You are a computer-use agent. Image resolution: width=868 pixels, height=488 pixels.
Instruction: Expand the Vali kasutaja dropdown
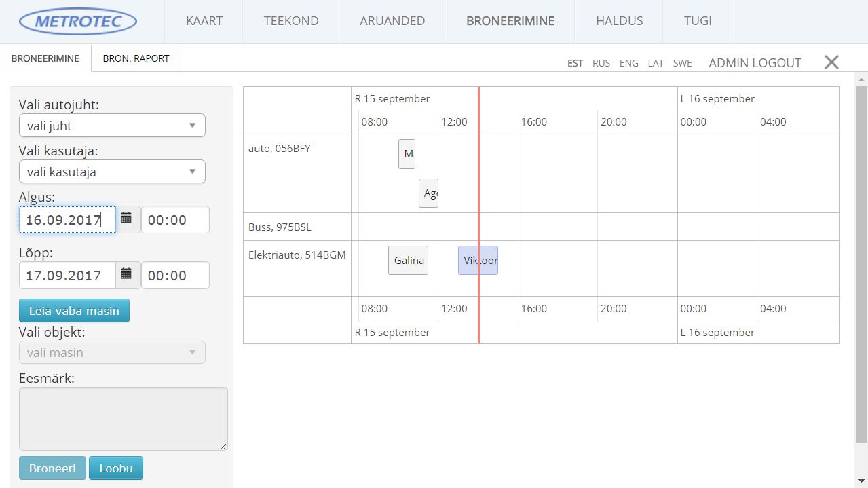(112, 172)
